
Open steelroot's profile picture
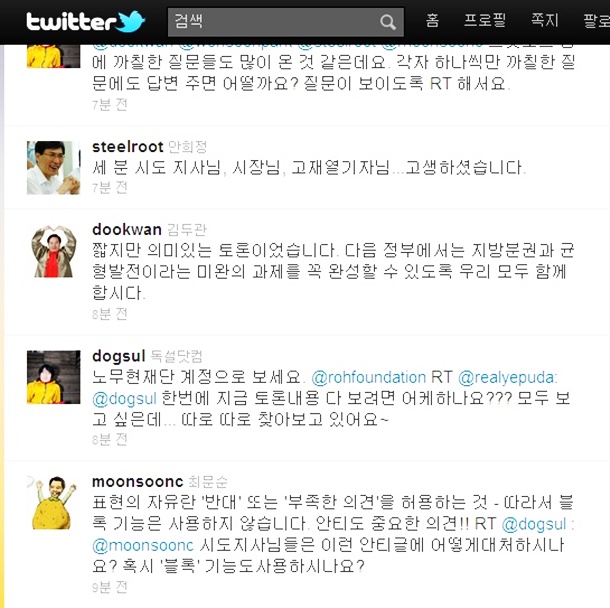[53, 168]
